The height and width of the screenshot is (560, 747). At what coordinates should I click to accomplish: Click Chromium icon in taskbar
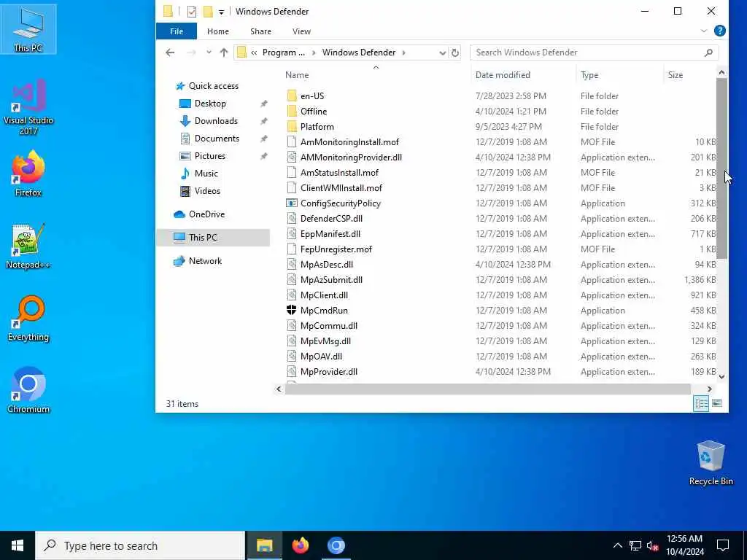tap(336, 545)
